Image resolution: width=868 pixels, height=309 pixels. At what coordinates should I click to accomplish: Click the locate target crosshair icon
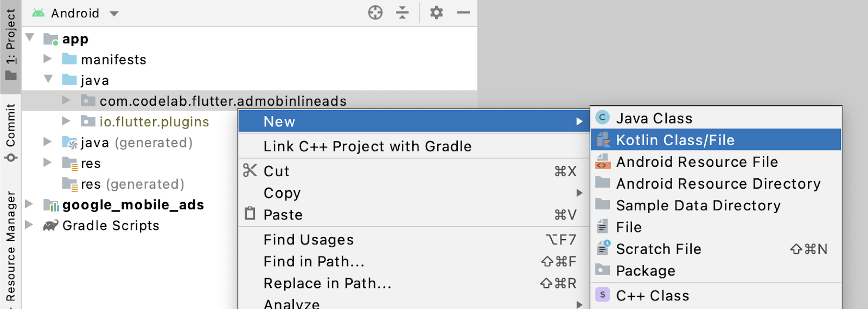(x=375, y=12)
